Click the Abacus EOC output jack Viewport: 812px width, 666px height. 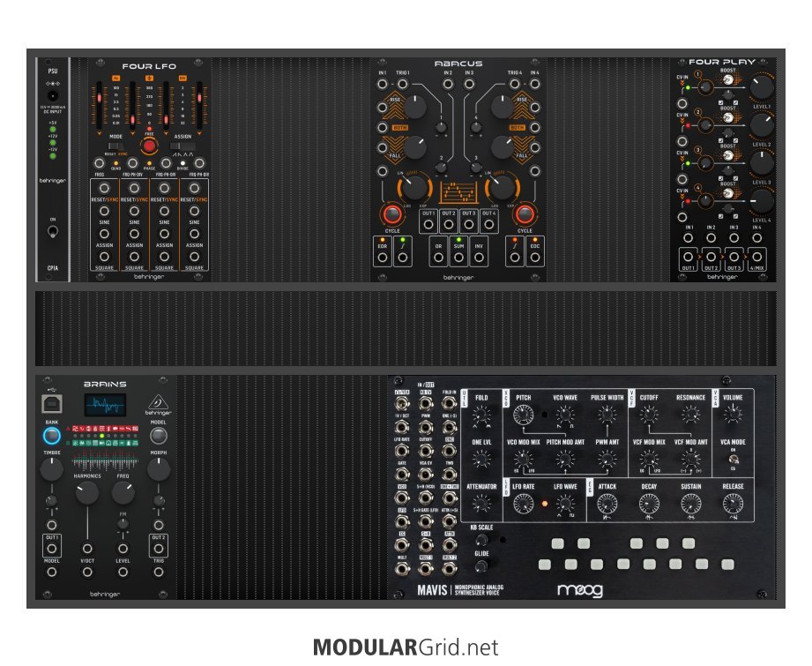tap(534, 257)
